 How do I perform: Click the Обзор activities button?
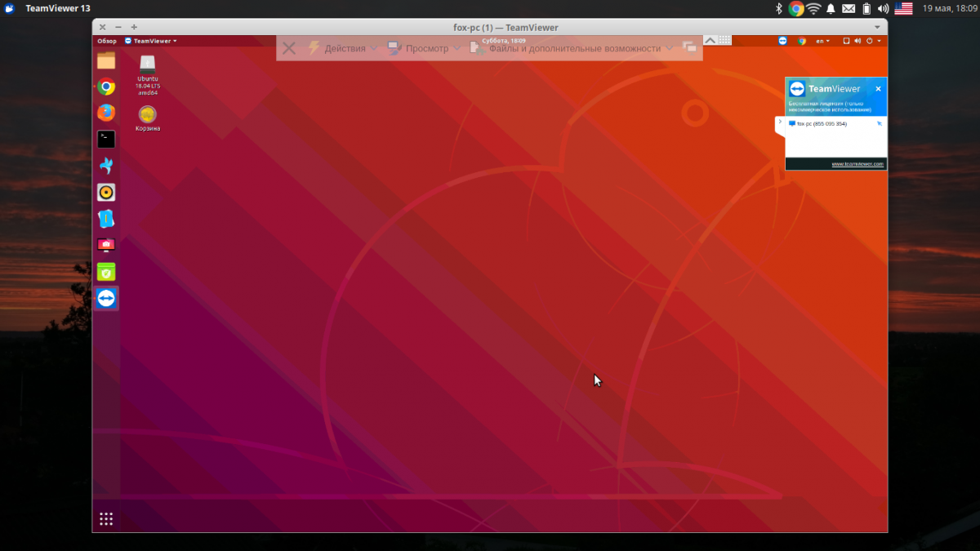107,41
